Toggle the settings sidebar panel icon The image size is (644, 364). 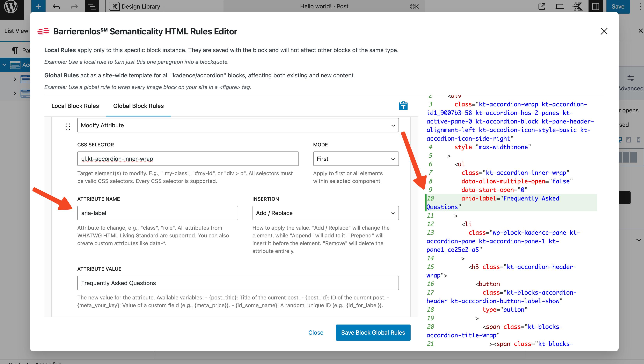[x=596, y=6]
